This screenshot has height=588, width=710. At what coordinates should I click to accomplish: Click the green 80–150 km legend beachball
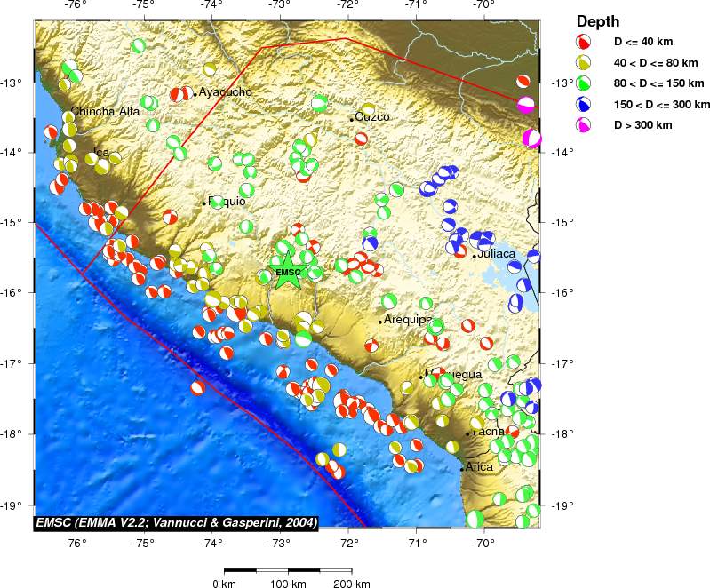pos(585,83)
